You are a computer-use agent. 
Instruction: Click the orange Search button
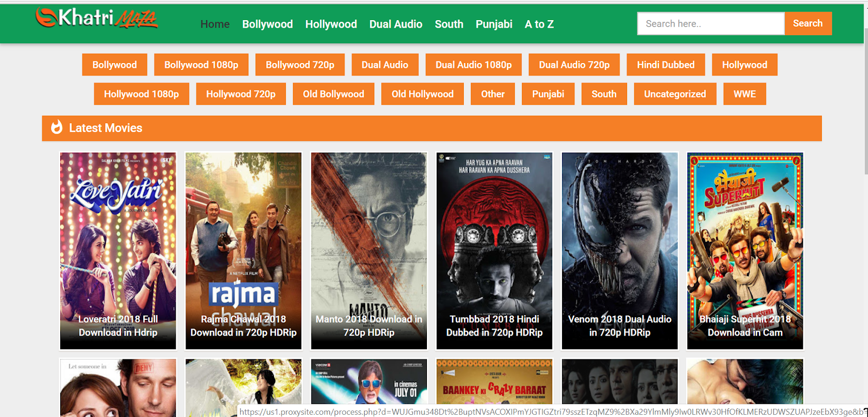(808, 23)
